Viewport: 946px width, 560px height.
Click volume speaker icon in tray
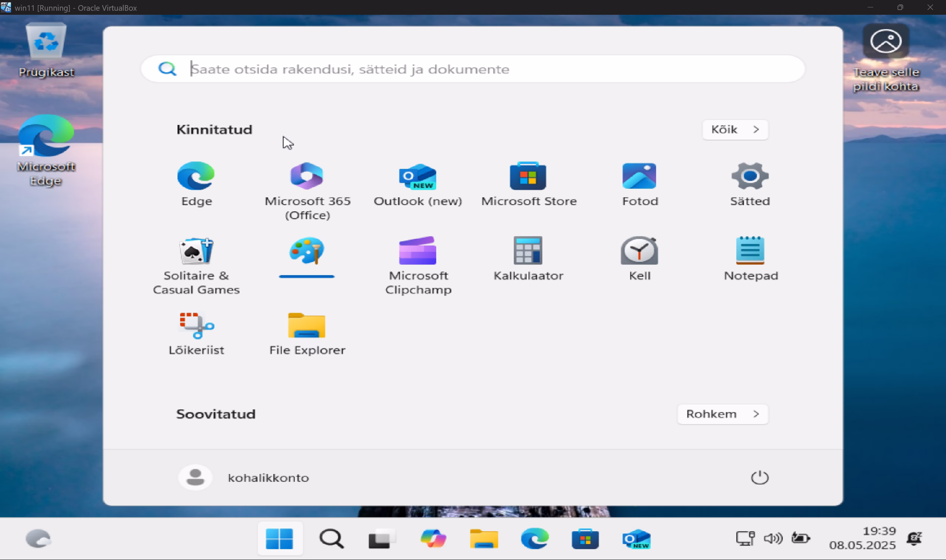(773, 538)
